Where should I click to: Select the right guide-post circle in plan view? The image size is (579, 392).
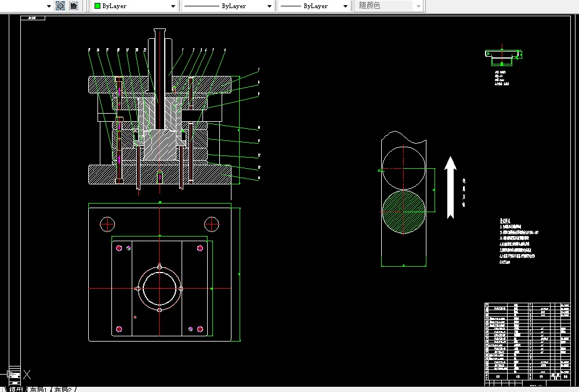point(212,224)
